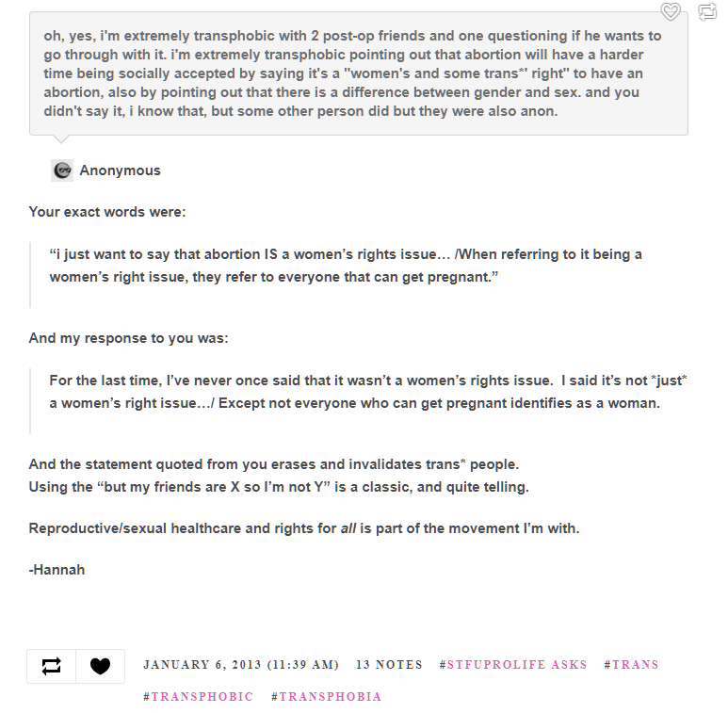Click the heart icon at top right

[670, 12]
